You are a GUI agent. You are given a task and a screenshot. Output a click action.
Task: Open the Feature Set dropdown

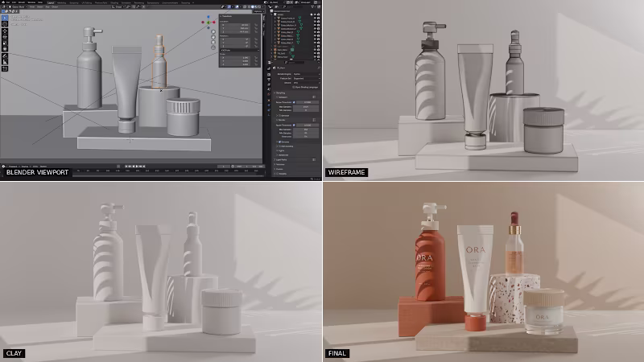coord(307,78)
